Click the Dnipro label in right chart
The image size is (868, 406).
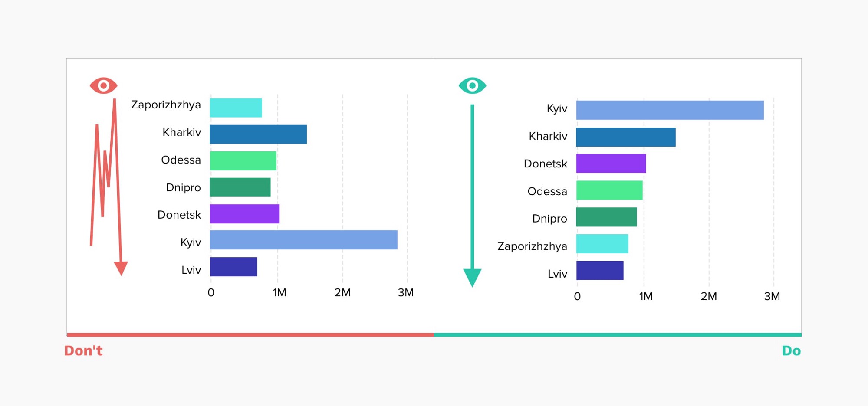point(549,219)
